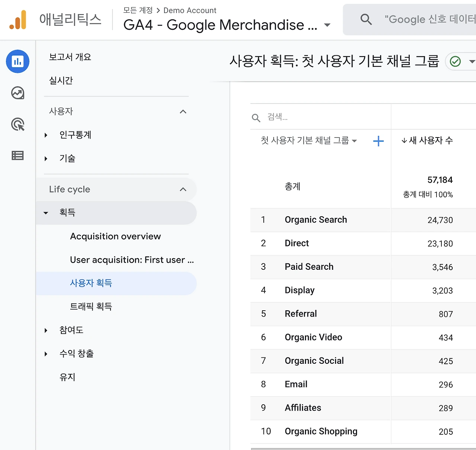The height and width of the screenshot is (450, 476).
Task: Click the Direct row label
Action: [x=297, y=243]
